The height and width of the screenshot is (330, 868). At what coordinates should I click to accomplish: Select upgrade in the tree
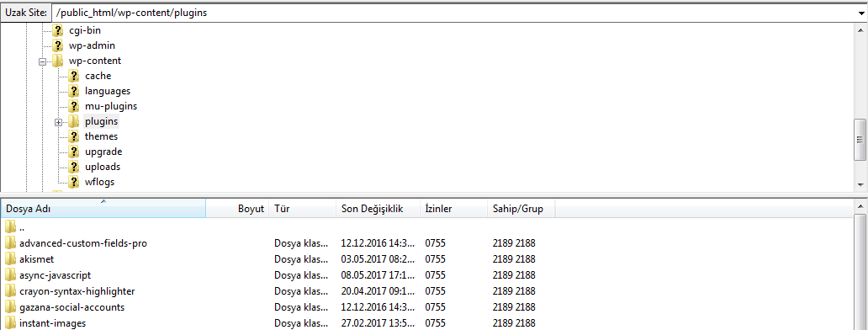(x=103, y=152)
